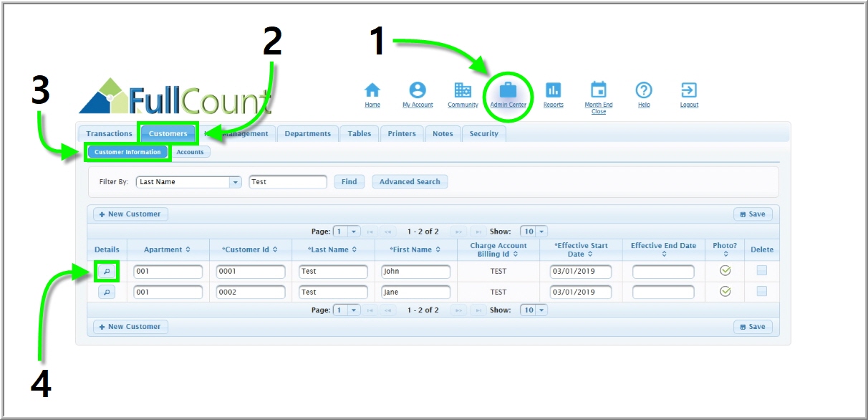868x420 pixels.
Task: Open the top Show 10 rows dropdown
Action: pos(541,232)
